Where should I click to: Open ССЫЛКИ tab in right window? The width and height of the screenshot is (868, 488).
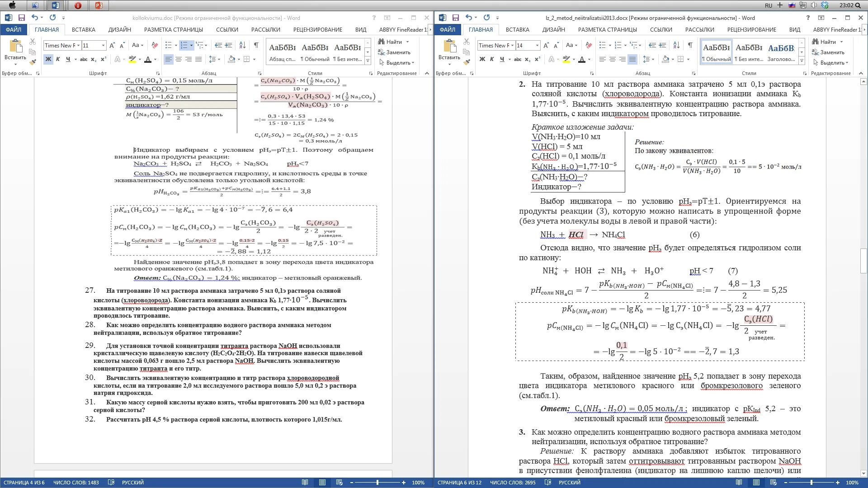click(x=661, y=29)
